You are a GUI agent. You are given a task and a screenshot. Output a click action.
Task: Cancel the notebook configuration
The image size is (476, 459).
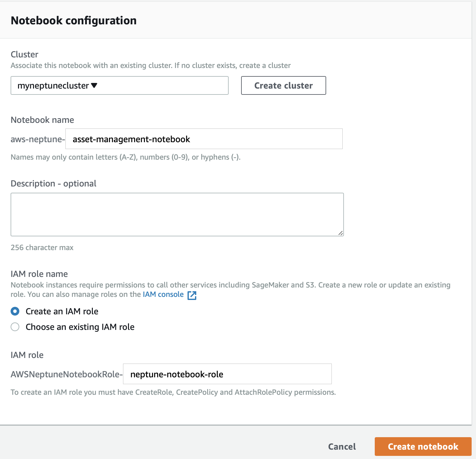(342, 447)
